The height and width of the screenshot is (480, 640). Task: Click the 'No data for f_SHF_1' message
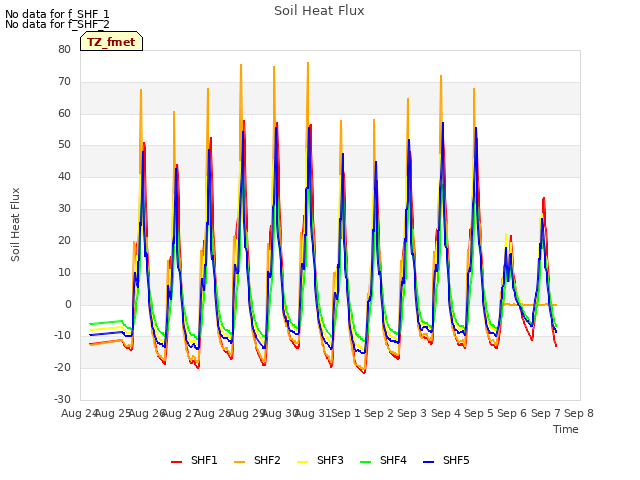[57, 14]
